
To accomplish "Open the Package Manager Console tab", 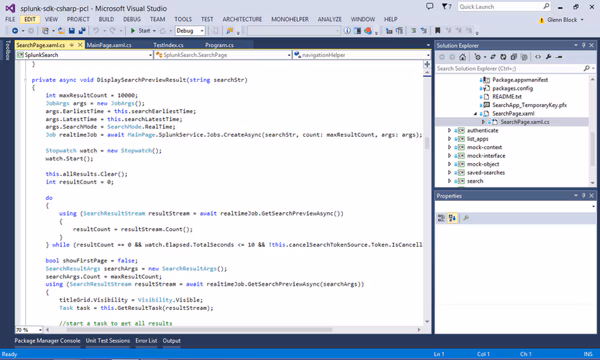I will tap(47, 340).
